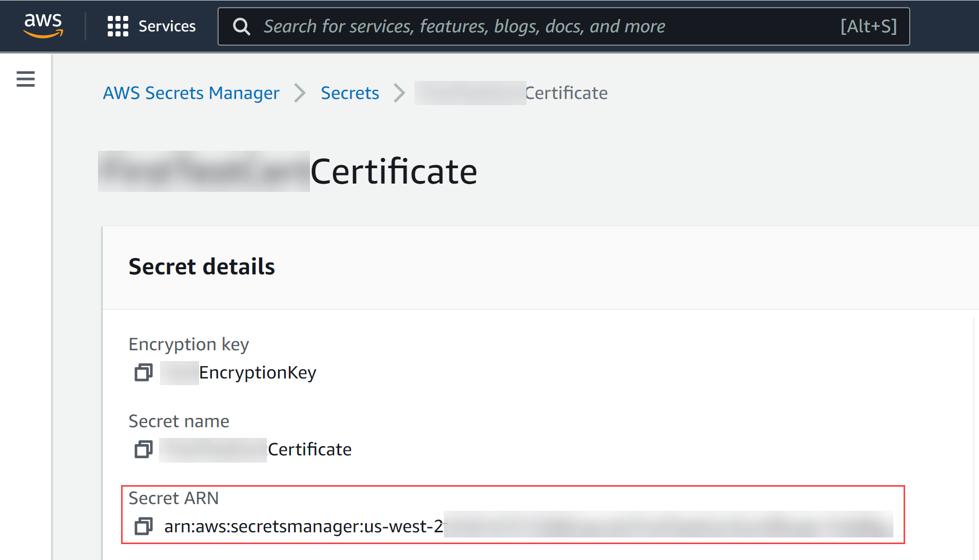
Task: Click the Alt+S shortcut hint
Action: point(868,26)
